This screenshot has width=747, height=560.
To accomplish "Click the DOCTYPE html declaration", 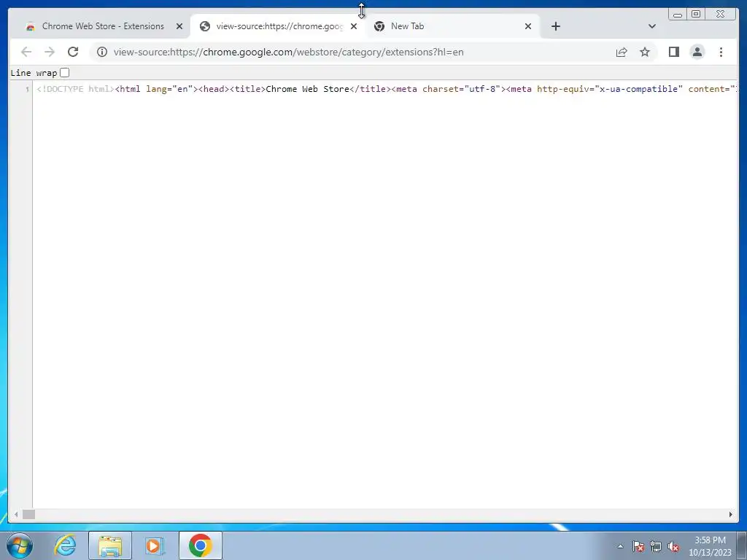I will pyautogui.click(x=76, y=89).
